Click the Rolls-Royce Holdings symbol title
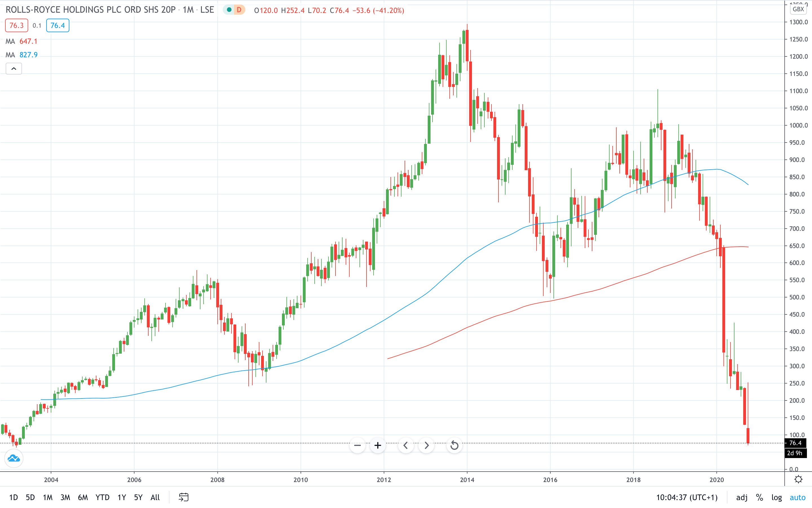This screenshot has height=508, width=812. pos(91,10)
